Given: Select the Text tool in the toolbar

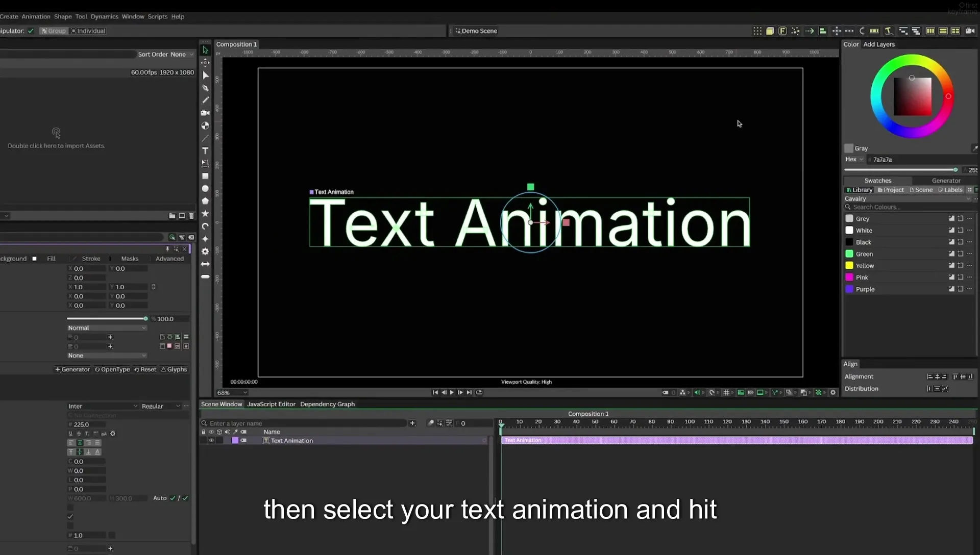Looking at the screenshot, I should point(205,151).
